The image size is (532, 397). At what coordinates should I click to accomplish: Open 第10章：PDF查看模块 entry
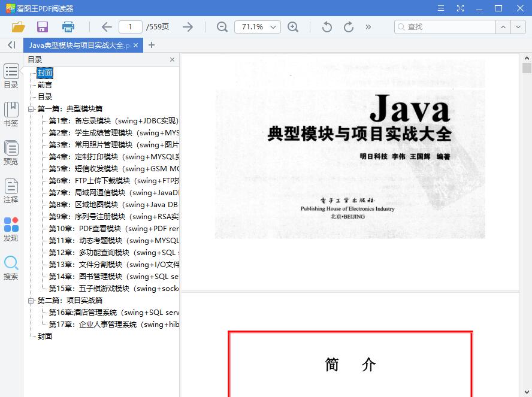(114, 229)
